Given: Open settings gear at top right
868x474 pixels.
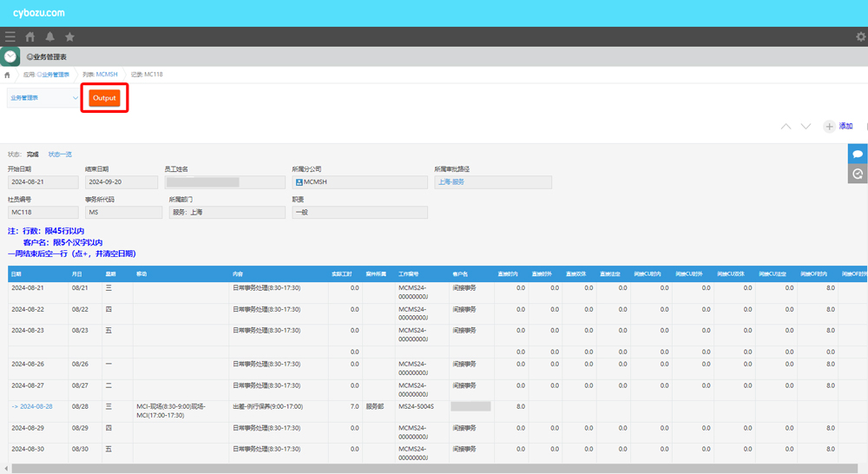Looking at the screenshot, I should tap(861, 36).
